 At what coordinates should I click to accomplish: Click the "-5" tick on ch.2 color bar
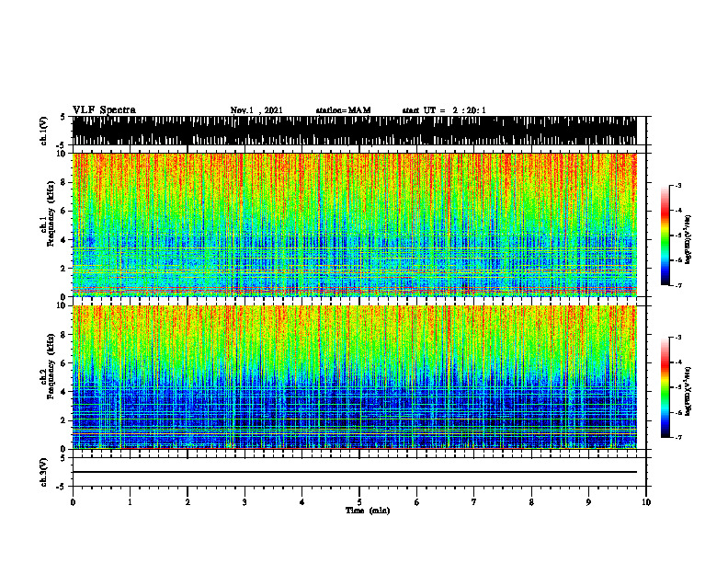click(677, 387)
